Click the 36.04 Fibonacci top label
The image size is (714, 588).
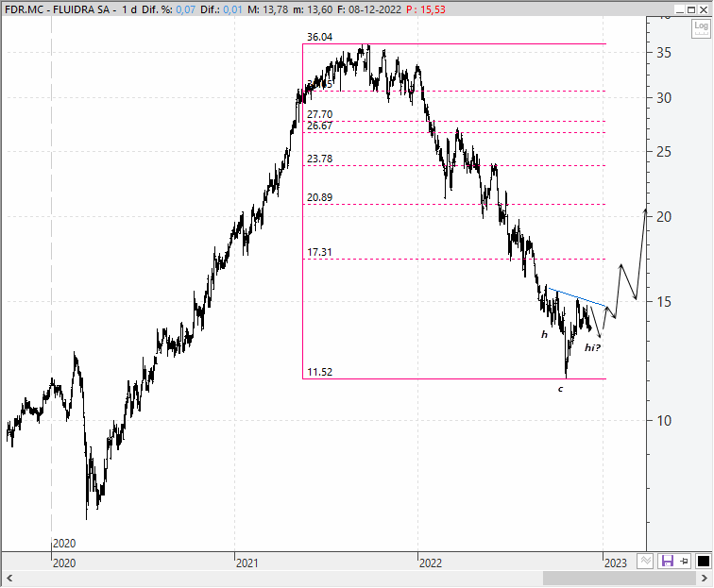point(319,38)
